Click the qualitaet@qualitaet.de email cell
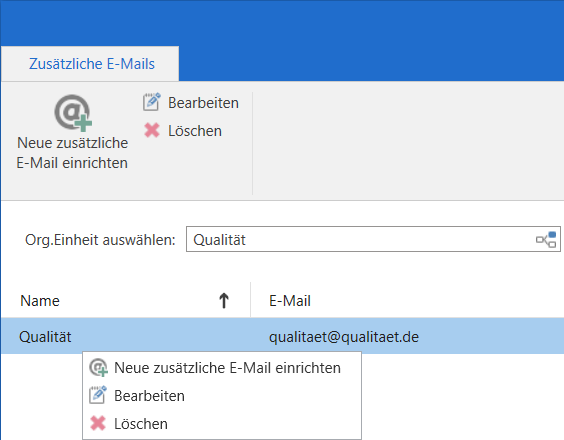The image size is (564, 440). (x=344, y=337)
